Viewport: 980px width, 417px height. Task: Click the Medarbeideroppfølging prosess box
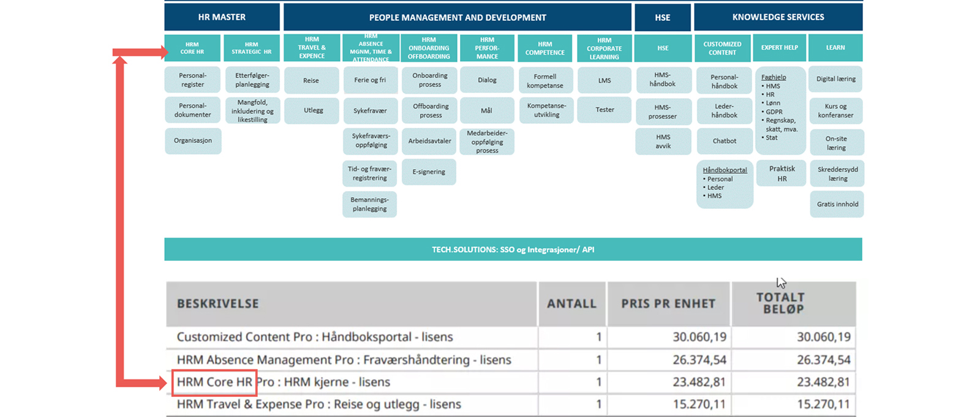(x=487, y=141)
